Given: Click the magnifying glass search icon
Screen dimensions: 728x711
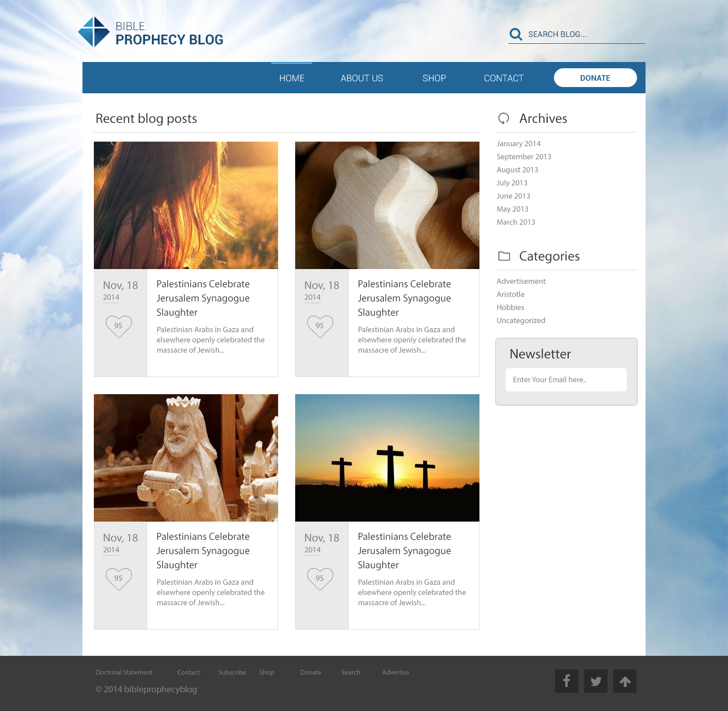Looking at the screenshot, I should (516, 35).
